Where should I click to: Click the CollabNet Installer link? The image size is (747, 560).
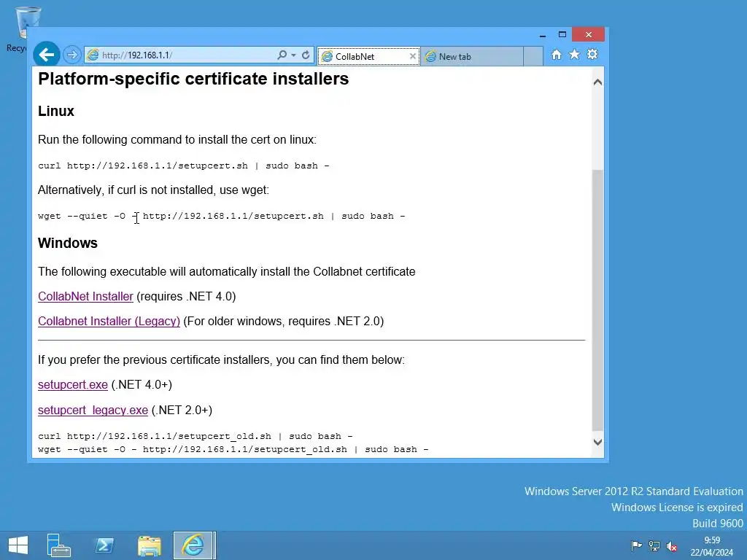(86, 296)
